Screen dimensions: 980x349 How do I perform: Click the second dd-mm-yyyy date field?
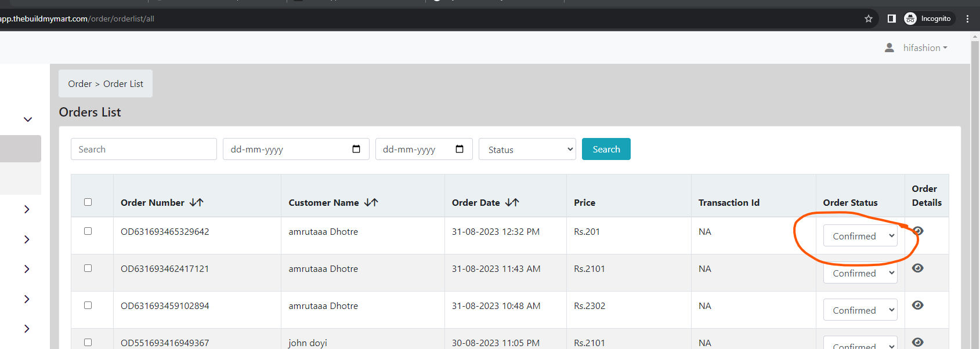pyautogui.click(x=424, y=149)
